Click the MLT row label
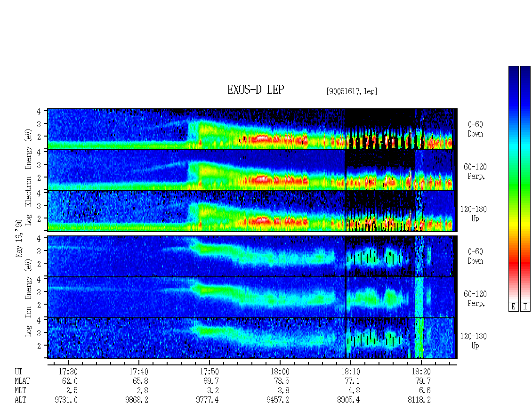532x412 pixels. [20, 391]
